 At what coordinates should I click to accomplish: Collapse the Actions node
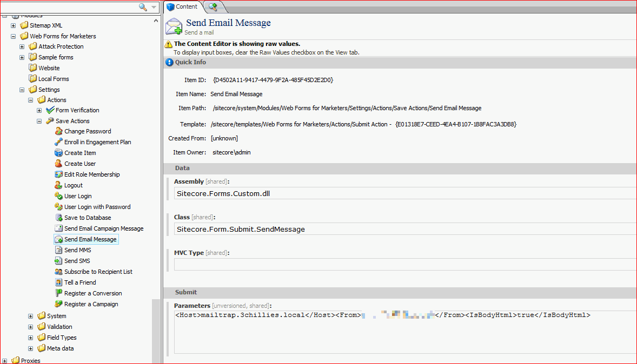pyautogui.click(x=30, y=100)
